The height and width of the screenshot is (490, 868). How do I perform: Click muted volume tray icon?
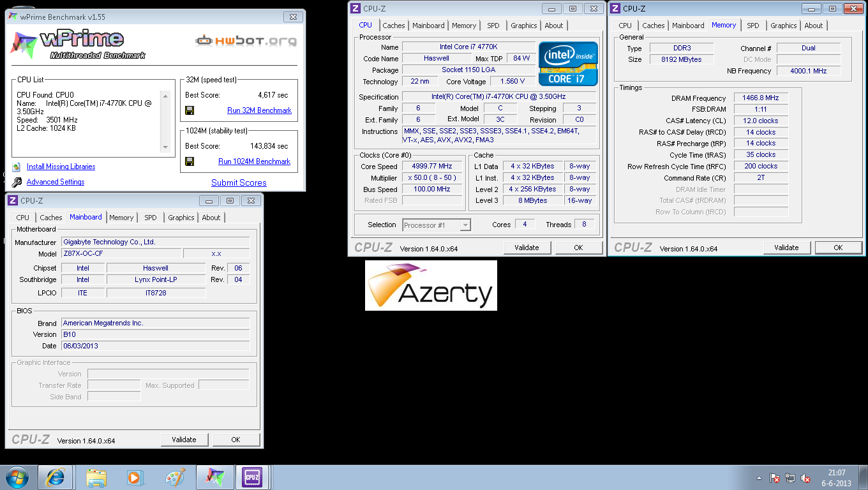806,478
